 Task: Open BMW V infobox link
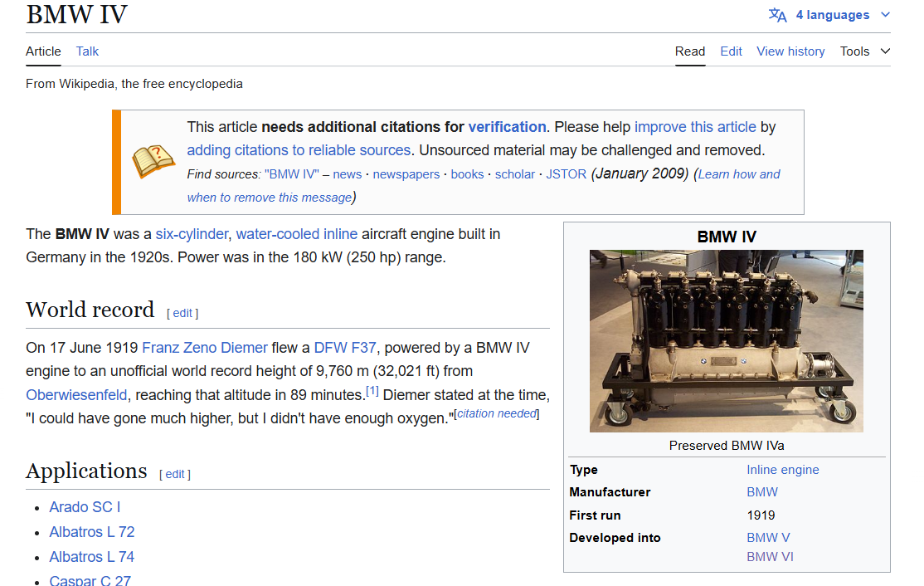[x=768, y=538]
